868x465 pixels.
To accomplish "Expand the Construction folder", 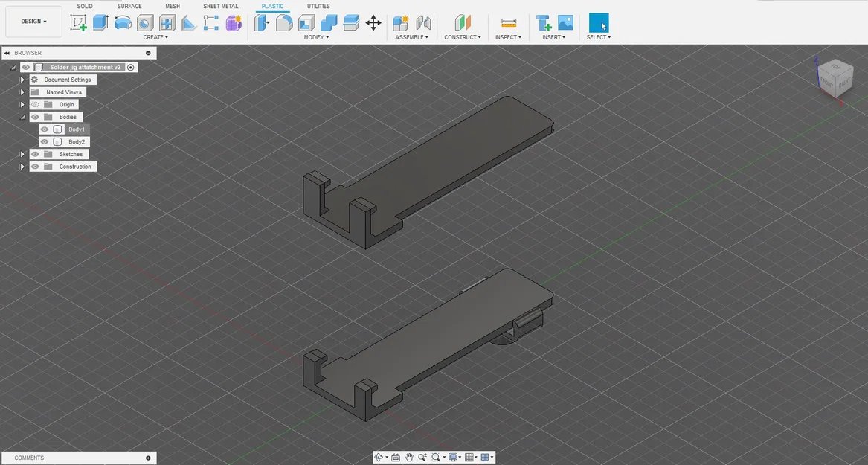I will point(23,167).
